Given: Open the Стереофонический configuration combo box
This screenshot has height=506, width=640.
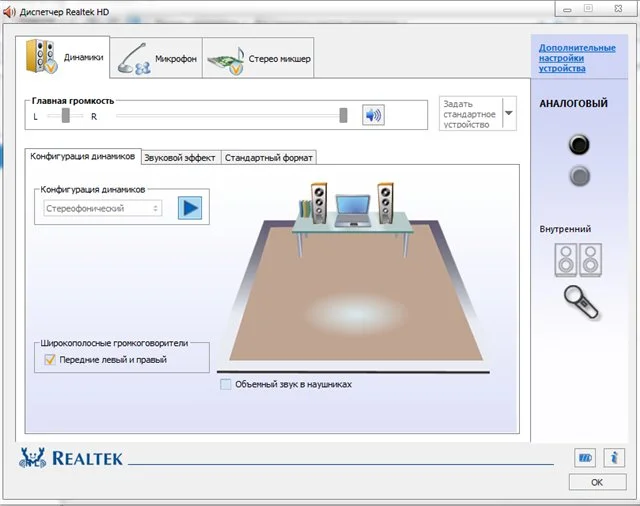Looking at the screenshot, I should click(102, 208).
